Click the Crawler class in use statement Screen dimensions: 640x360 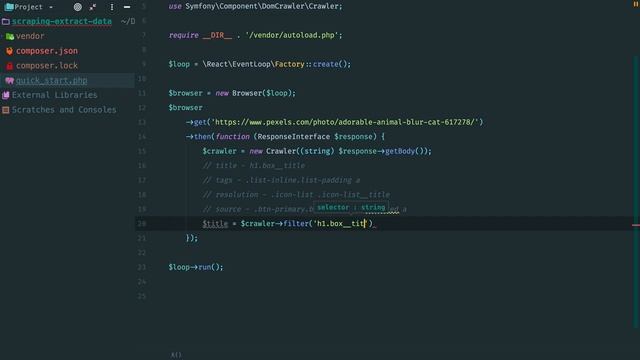click(325, 7)
